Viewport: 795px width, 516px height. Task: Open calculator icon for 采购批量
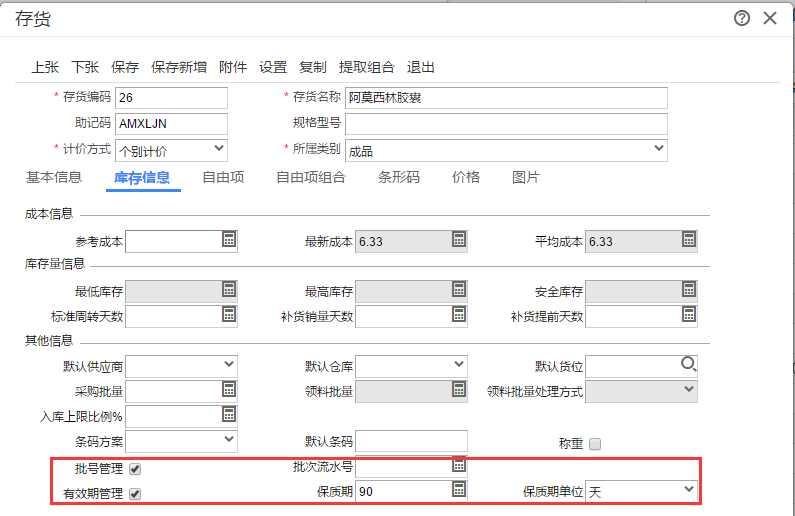pyautogui.click(x=229, y=389)
